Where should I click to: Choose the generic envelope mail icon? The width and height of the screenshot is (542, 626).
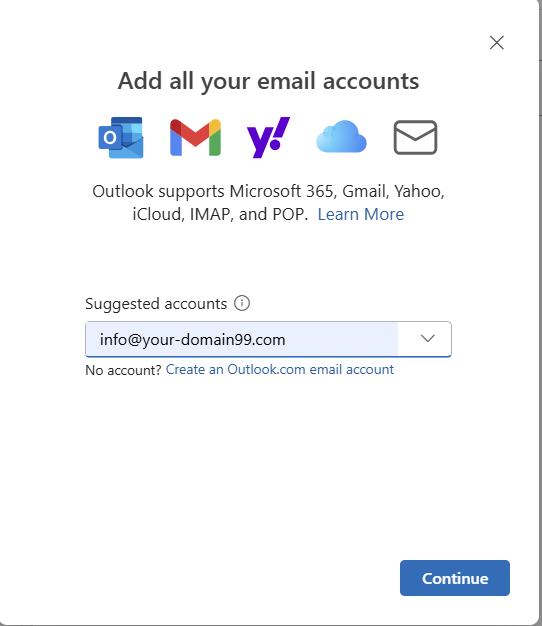click(x=415, y=137)
